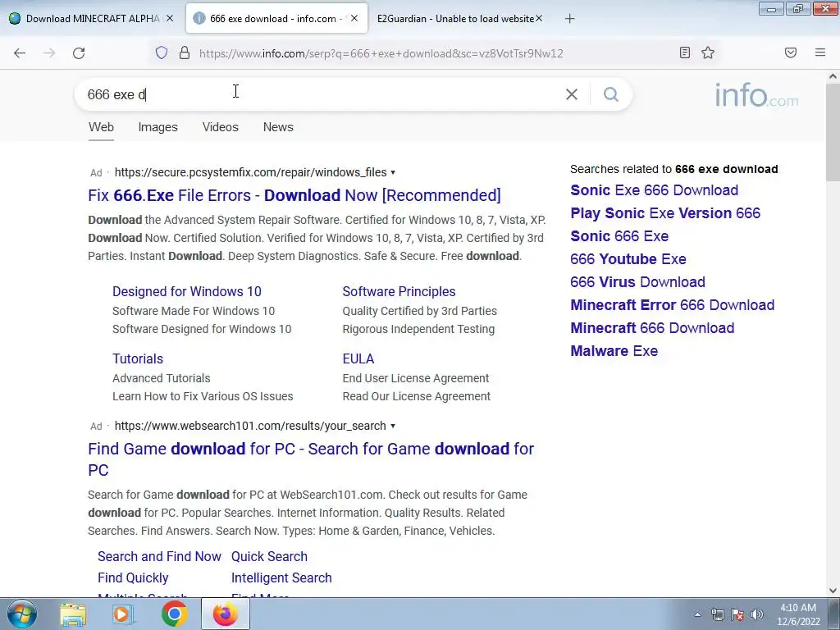Open the EULA sitelink
The height and width of the screenshot is (630, 840).
358,359
